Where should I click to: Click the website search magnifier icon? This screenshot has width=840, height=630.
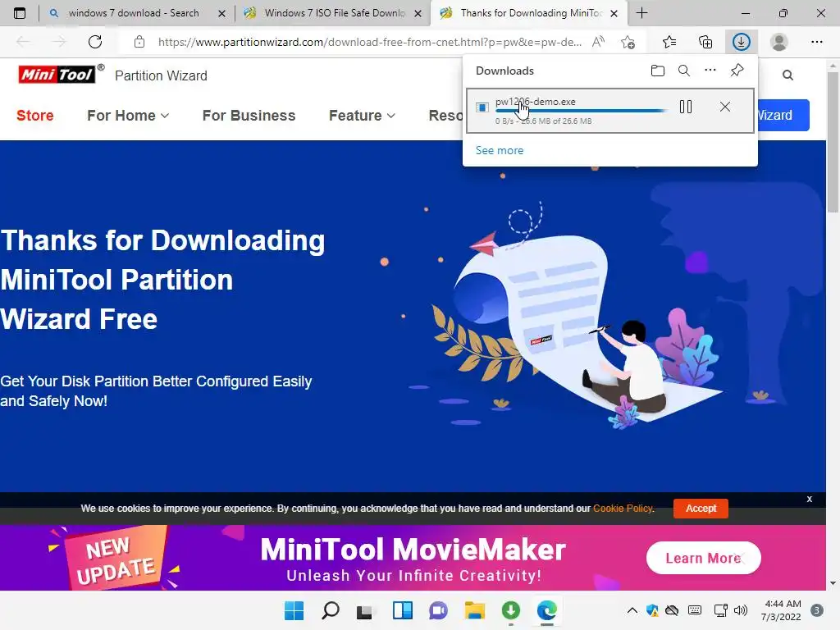787,75
